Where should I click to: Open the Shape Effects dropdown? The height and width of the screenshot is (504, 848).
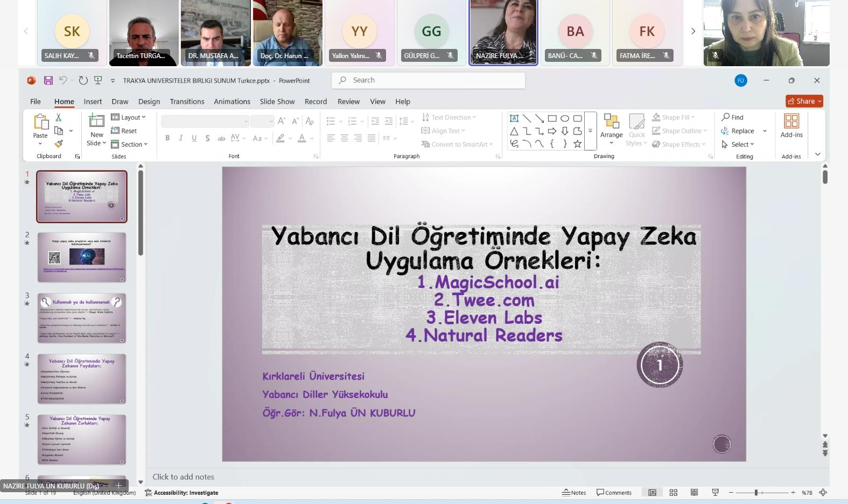pyautogui.click(x=678, y=144)
